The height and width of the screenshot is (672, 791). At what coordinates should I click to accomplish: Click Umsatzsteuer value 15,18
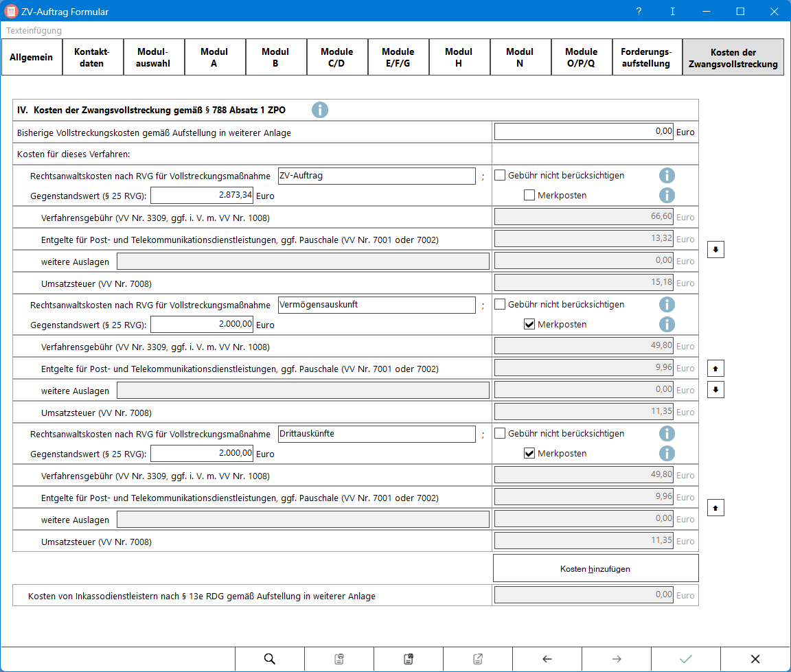point(584,282)
